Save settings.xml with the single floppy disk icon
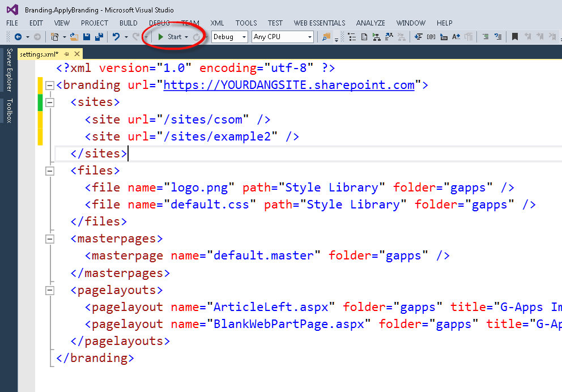 point(86,37)
